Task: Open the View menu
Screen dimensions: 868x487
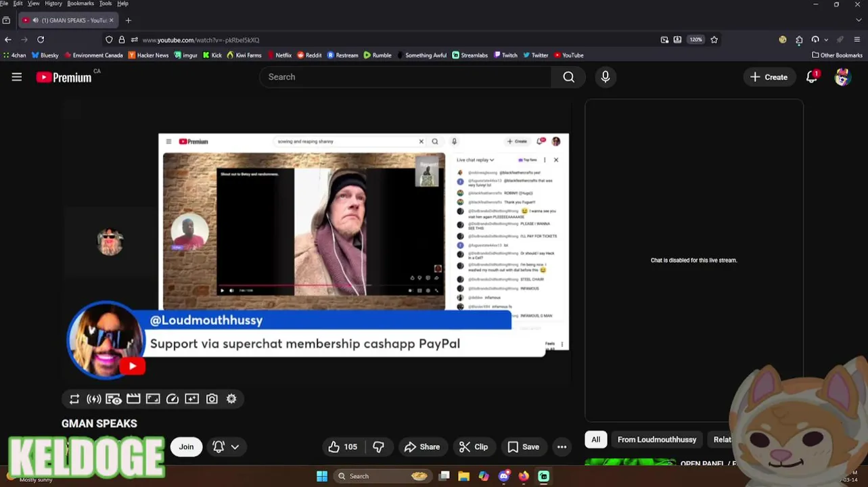Action: (x=33, y=3)
